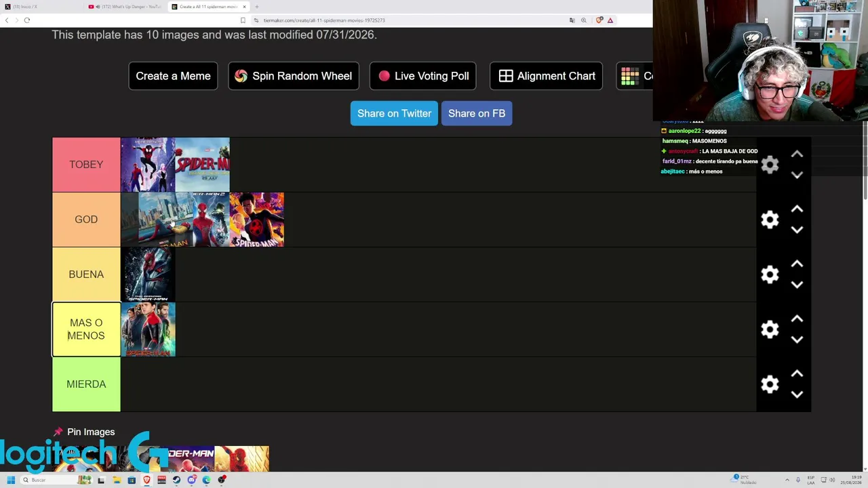Screen dimensions: 868x488
Task: Click the Across the Spider-Verse poster in GOD tier
Action: tap(257, 220)
